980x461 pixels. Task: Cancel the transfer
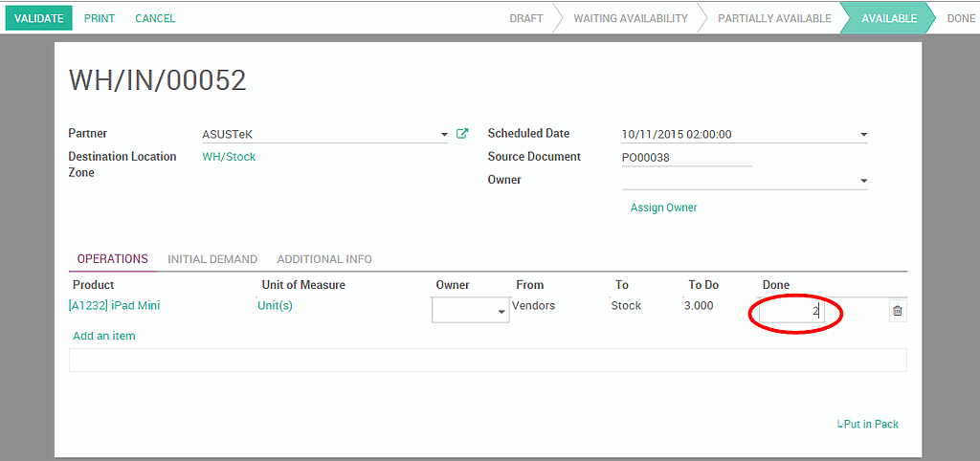click(x=155, y=18)
